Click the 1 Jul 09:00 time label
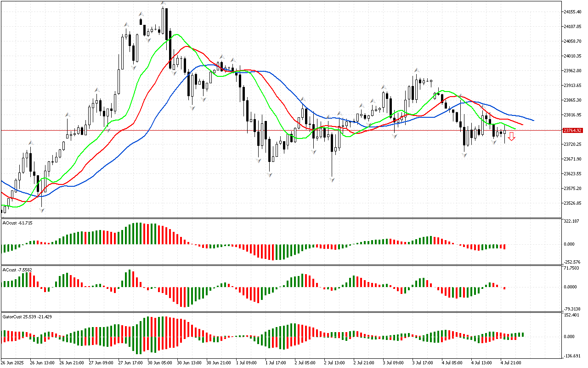This screenshot has width=588, height=368. 246,362
